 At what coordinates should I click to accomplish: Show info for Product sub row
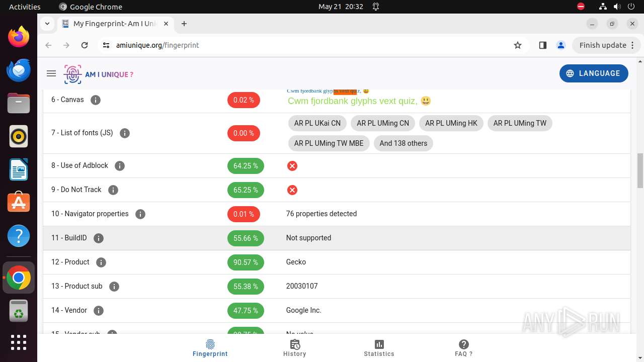click(x=114, y=286)
